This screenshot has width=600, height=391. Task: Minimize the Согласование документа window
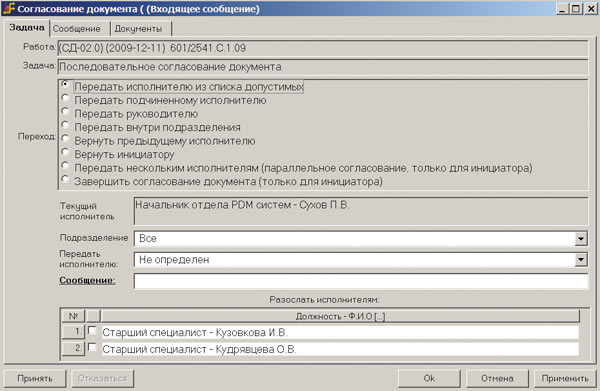coord(562,9)
